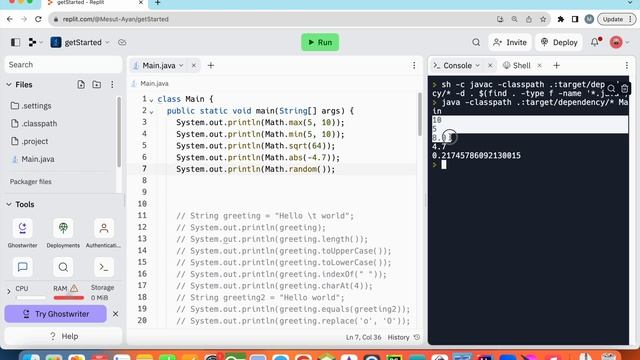Switch to the Main.java editor tab
This screenshot has height=360, width=640.
158,65
